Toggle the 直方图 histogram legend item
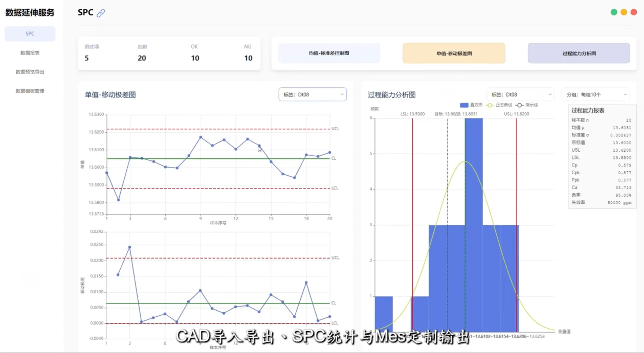This screenshot has width=644, height=353. coord(471,105)
